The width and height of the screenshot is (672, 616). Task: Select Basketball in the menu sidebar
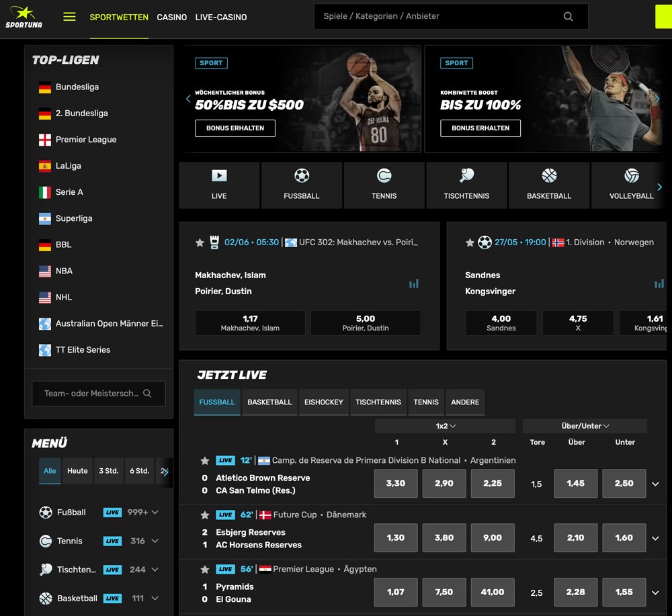pyautogui.click(x=77, y=599)
